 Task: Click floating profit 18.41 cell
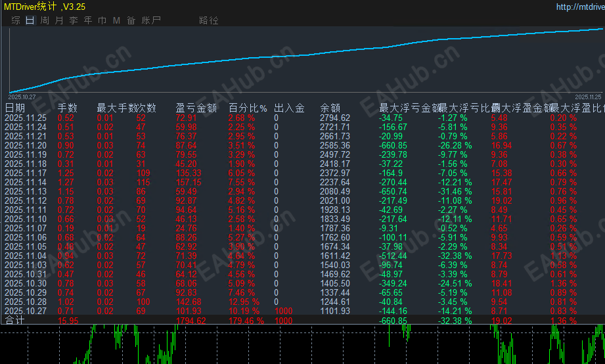pos(502,283)
